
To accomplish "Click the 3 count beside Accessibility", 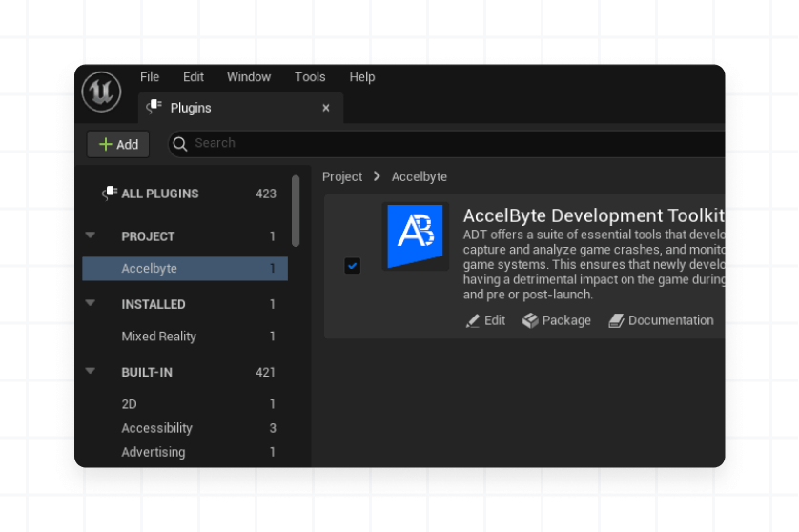I will pyautogui.click(x=273, y=428).
